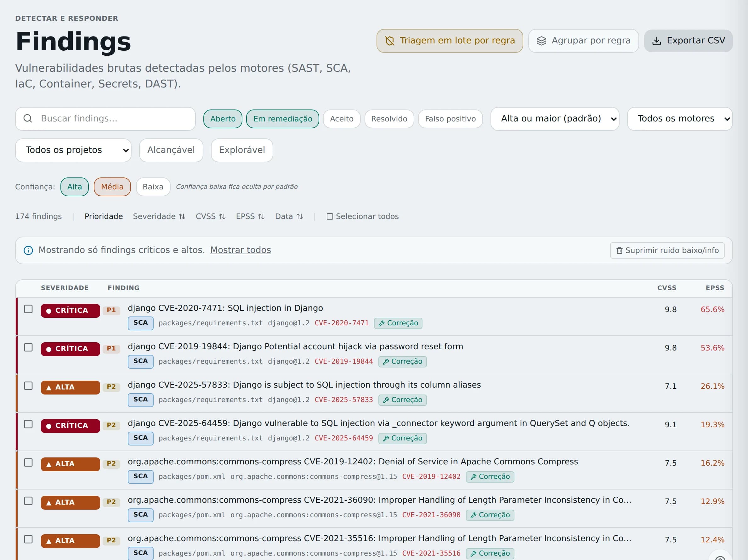Open the CVE-2021-35516 identifier in red

[x=431, y=553]
